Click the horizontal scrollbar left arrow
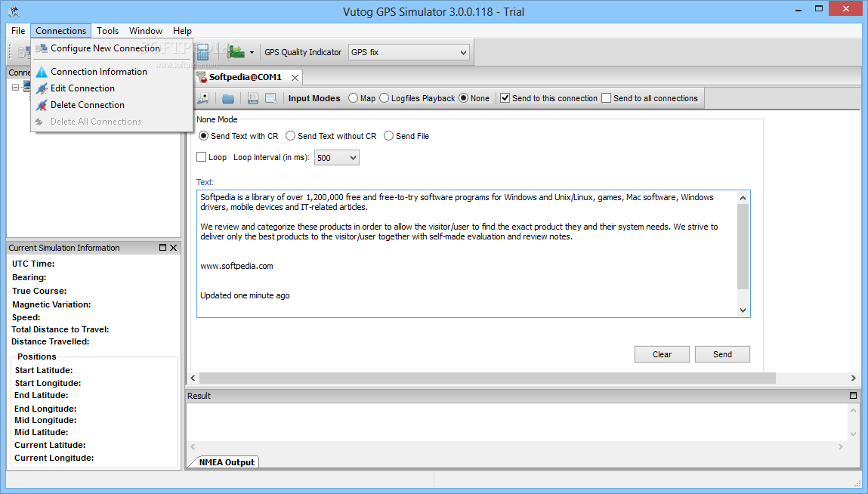The image size is (868, 494). point(193,378)
